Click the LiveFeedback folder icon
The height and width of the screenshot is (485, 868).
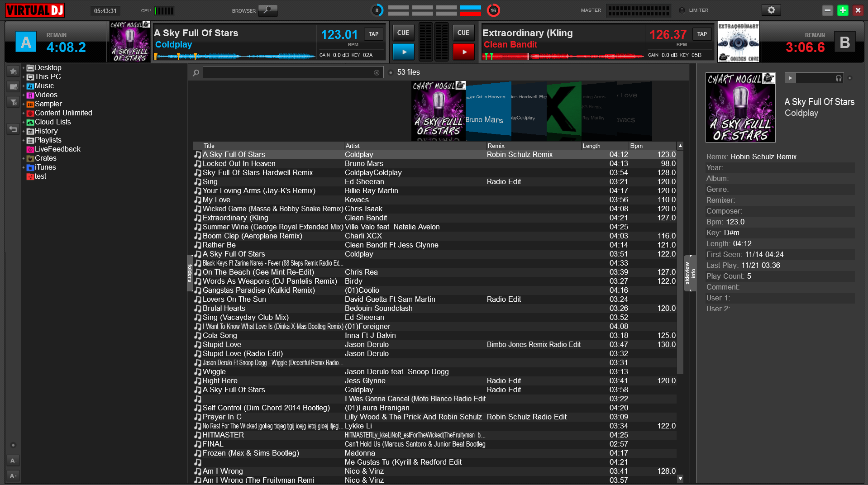click(30, 149)
